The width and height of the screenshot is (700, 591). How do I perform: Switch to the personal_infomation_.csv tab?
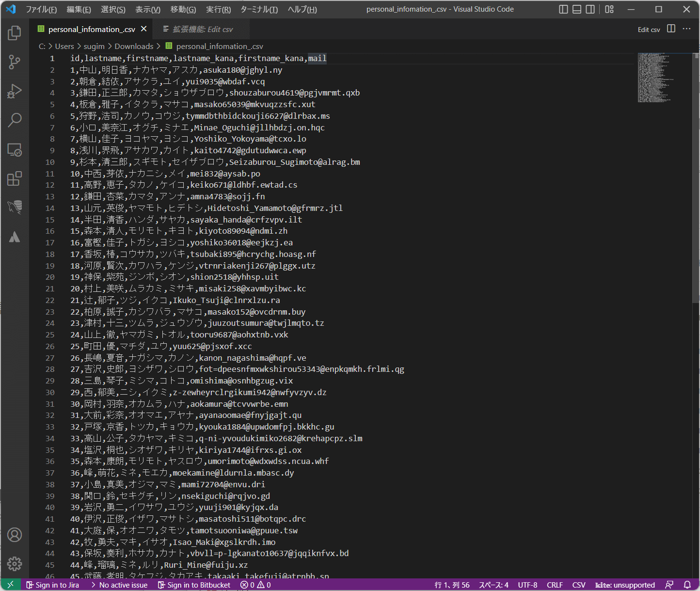tap(91, 29)
